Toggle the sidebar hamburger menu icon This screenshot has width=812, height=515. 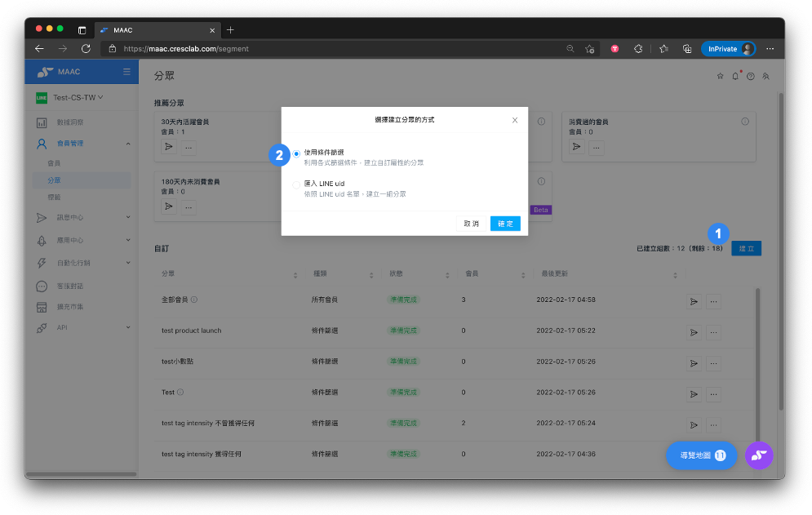point(126,72)
